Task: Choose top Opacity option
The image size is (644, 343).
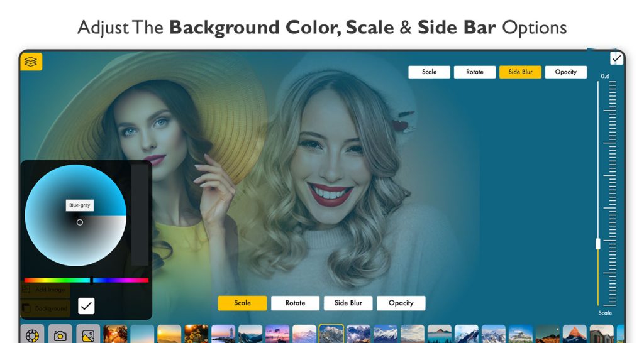Action: tap(565, 72)
